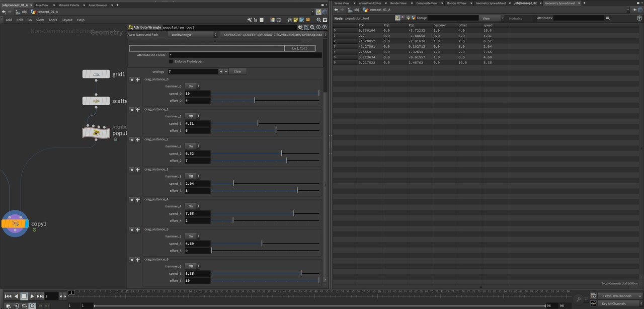644x309 pixels.
Task: Switch to the Render View tab
Action: [x=398, y=3]
